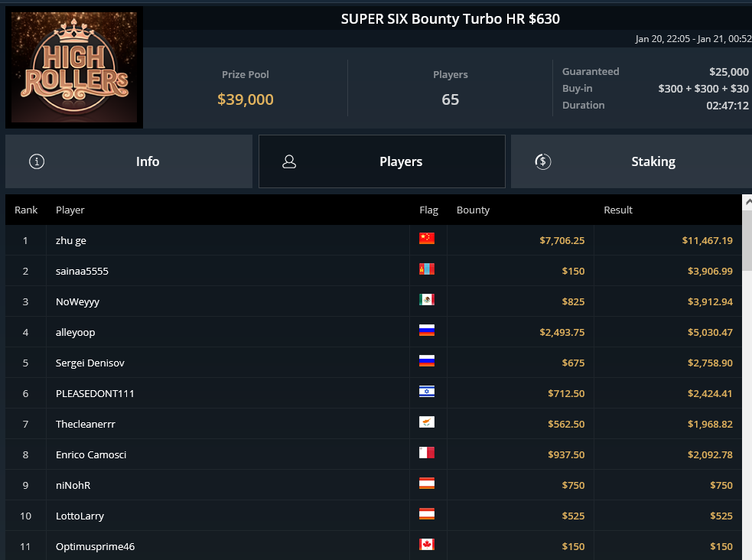752x560 pixels.
Task: Click the player silhouette icon
Action: point(289,161)
